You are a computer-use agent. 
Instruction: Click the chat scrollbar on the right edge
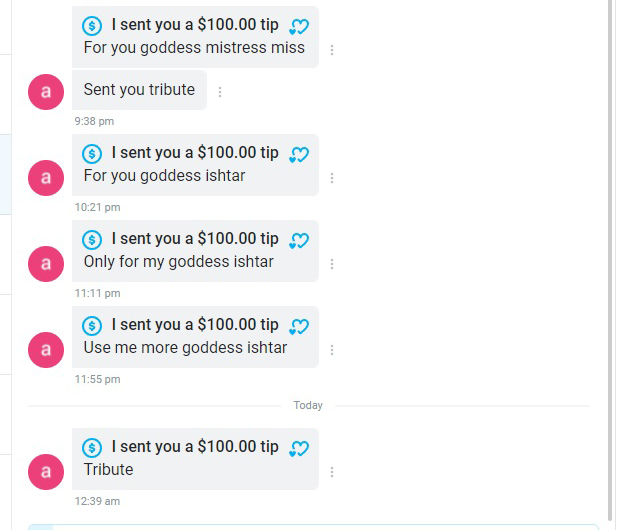(x=611, y=259)
